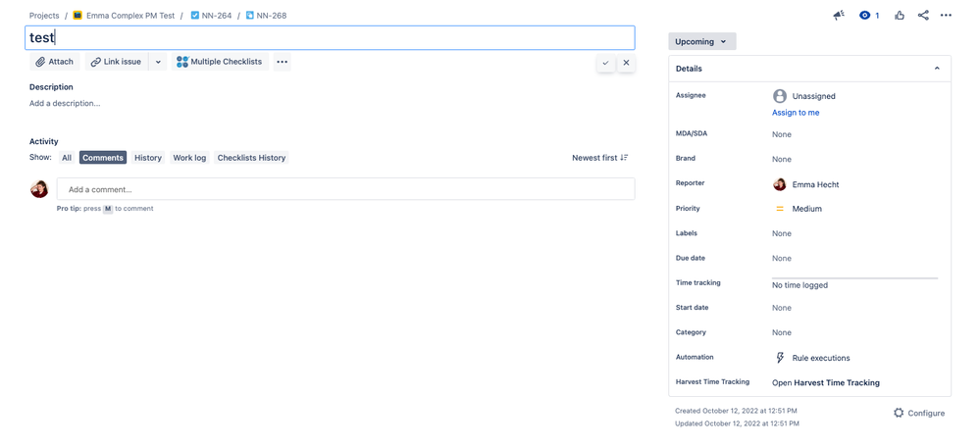Open the top-right more actions menu
The height and width of the screenshot is (447, 980).
click(x=947, y=15)
